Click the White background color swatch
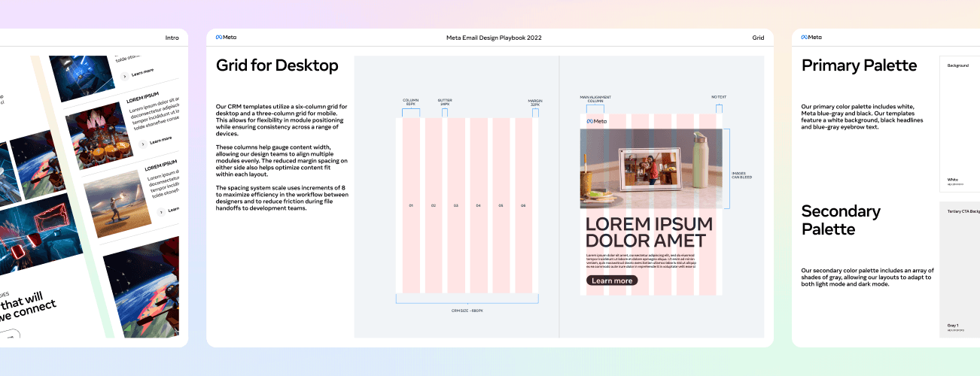 click(x=960, y=123)
